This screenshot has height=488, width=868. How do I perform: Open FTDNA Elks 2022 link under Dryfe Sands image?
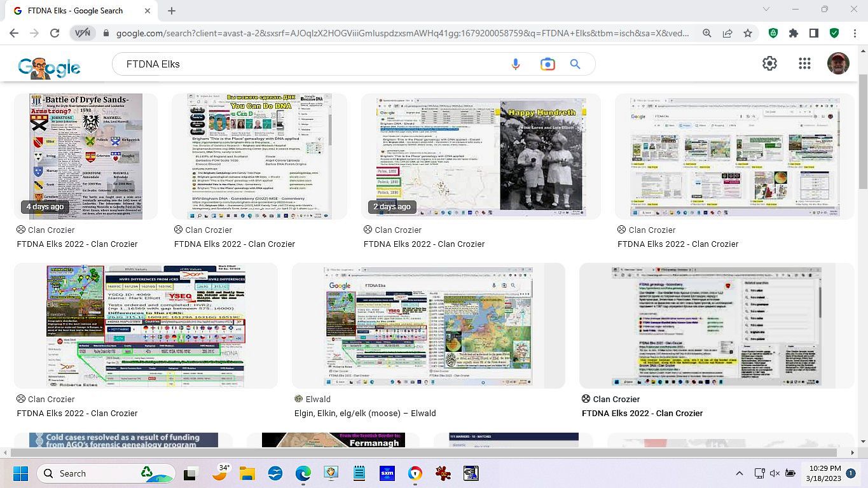tap(77, 244)
